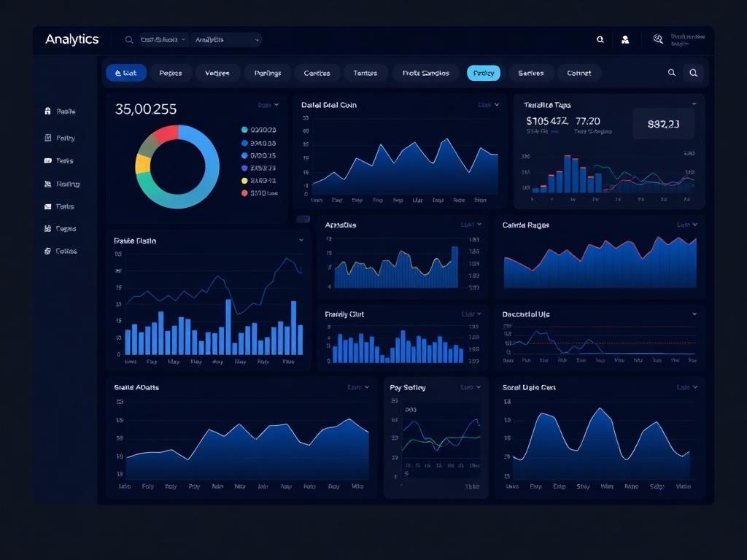Click the account name text beside the header avatar
This screenshot has width=747, height=560.
pyautogui.click(x=687, y=39)
